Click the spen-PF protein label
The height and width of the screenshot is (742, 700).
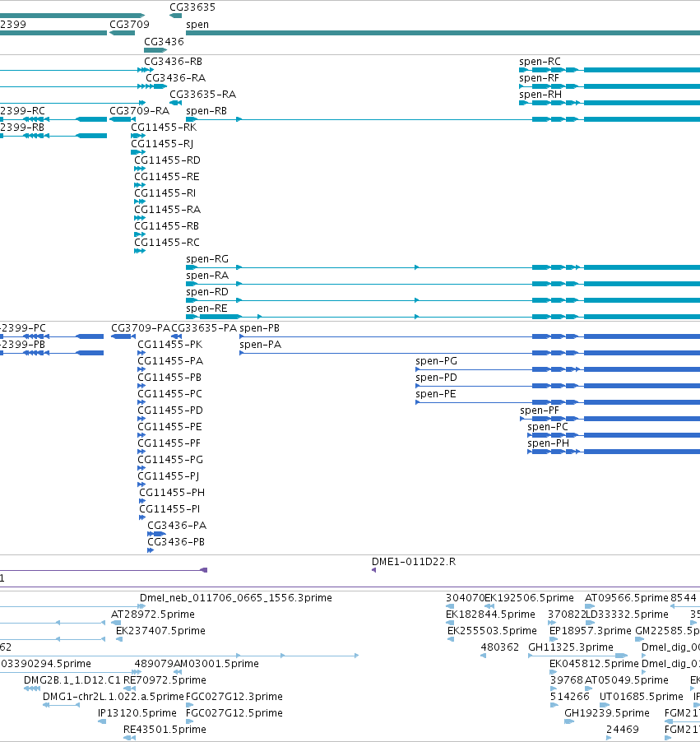tap(540, 410)
